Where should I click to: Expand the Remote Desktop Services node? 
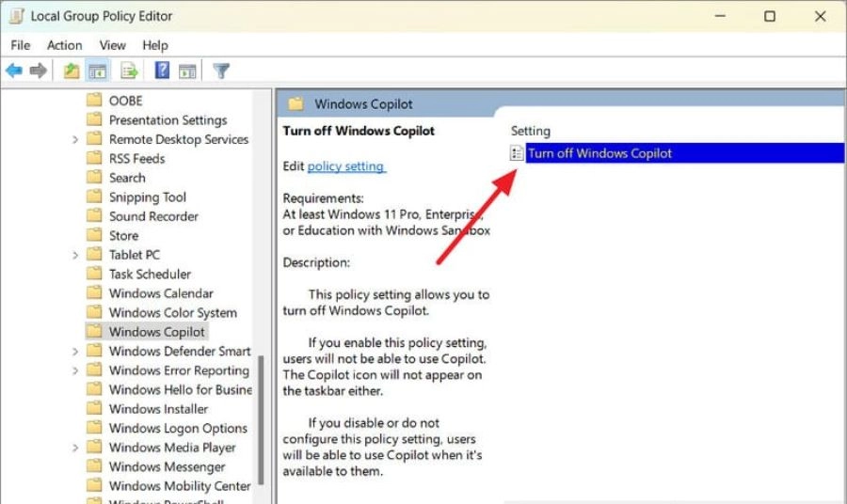point(75,140)
